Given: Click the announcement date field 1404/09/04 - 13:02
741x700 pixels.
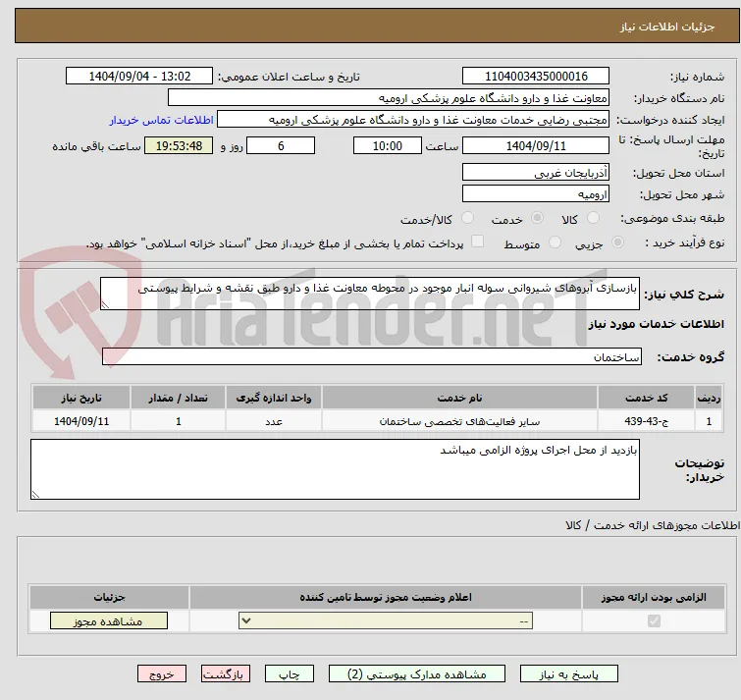Looking at the screenshot, I should [139, 77].
